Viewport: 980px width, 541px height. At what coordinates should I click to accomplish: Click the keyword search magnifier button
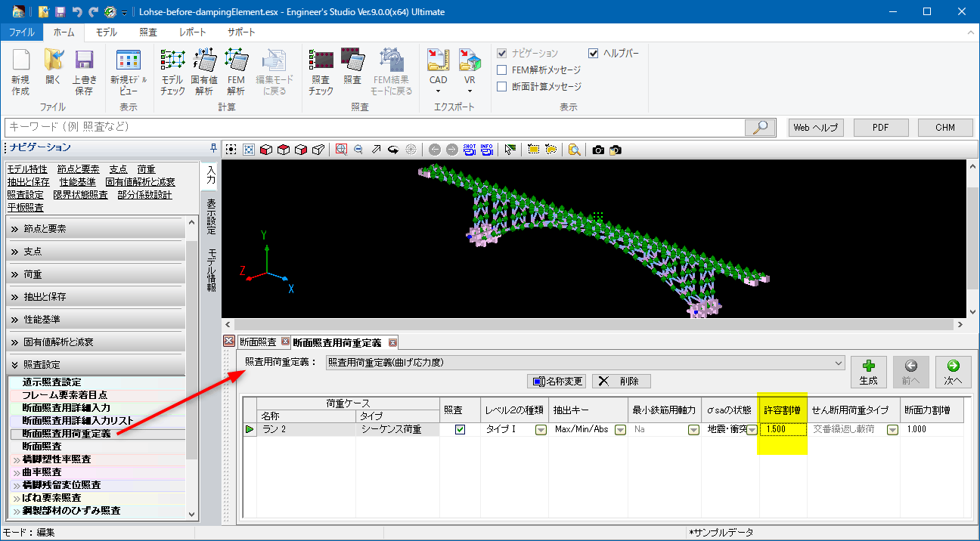760,128
